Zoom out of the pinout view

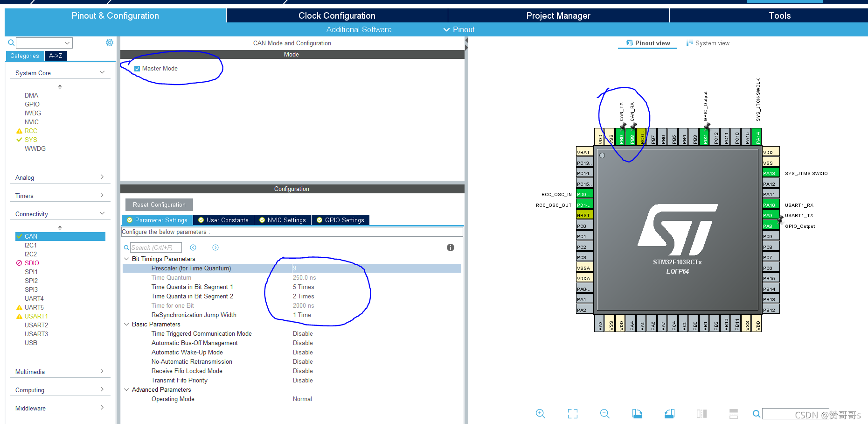coord(605,413)
